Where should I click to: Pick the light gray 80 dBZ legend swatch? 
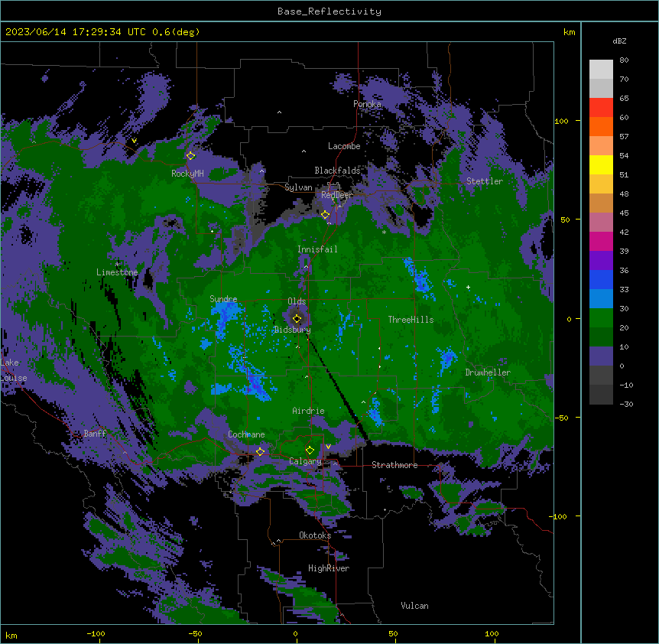tap(601, 69)
